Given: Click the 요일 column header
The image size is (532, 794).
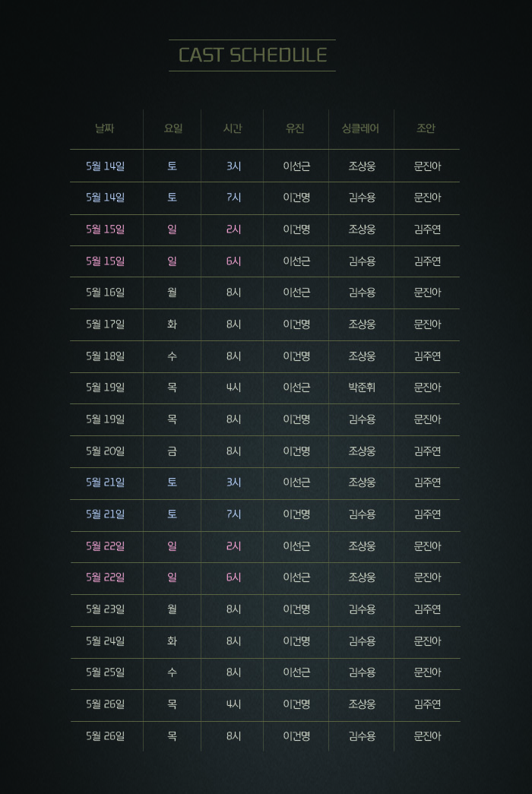Looking at the screenshot, I should 173,128.
